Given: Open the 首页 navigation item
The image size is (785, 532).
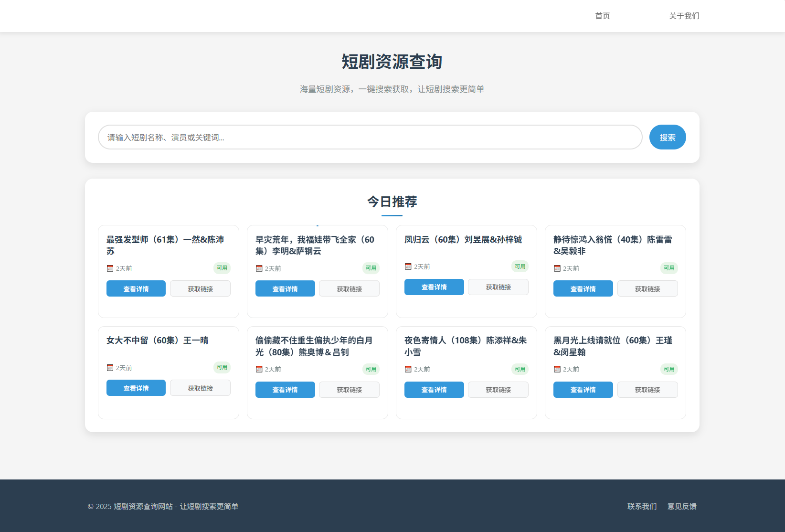Looking at the screenshot, I should coord(602,16).
